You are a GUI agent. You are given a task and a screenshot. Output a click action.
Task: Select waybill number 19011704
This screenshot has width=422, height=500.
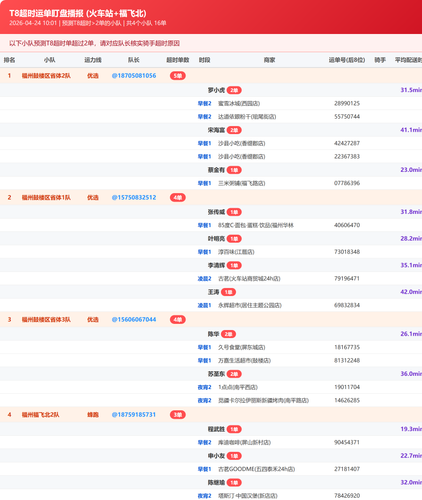(347, 387)
